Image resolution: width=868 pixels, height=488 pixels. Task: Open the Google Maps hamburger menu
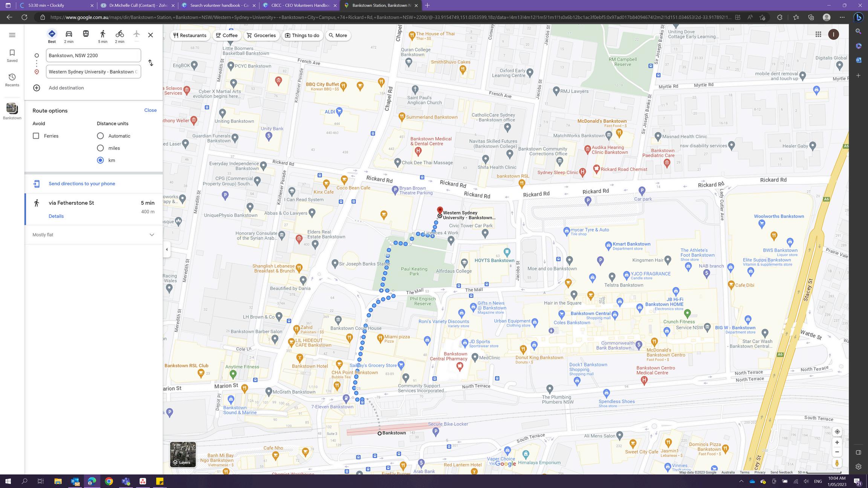click(12, 35)
